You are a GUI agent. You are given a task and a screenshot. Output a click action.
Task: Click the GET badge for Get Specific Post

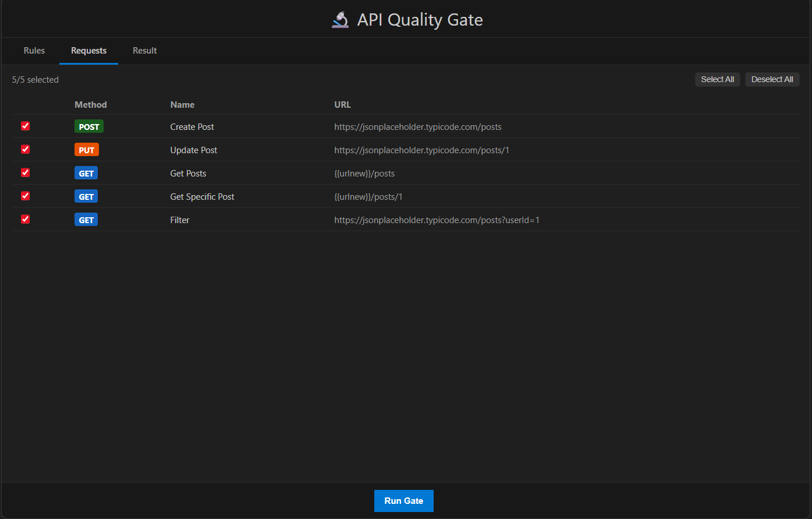tap(86, 196)
